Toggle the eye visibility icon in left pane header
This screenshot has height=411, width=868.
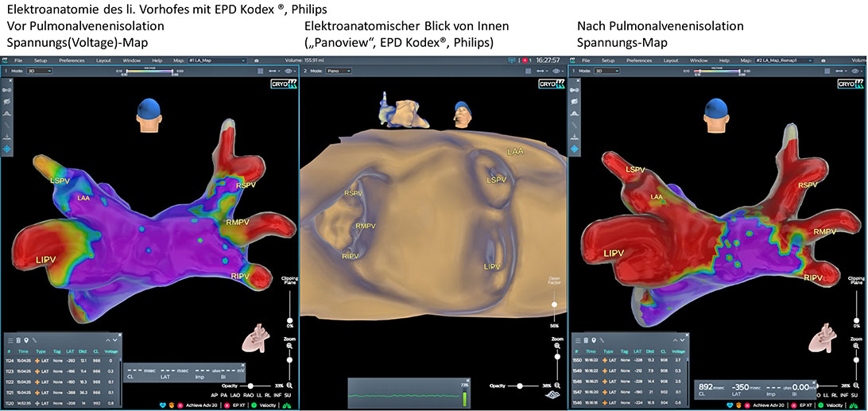coord(289,72)
